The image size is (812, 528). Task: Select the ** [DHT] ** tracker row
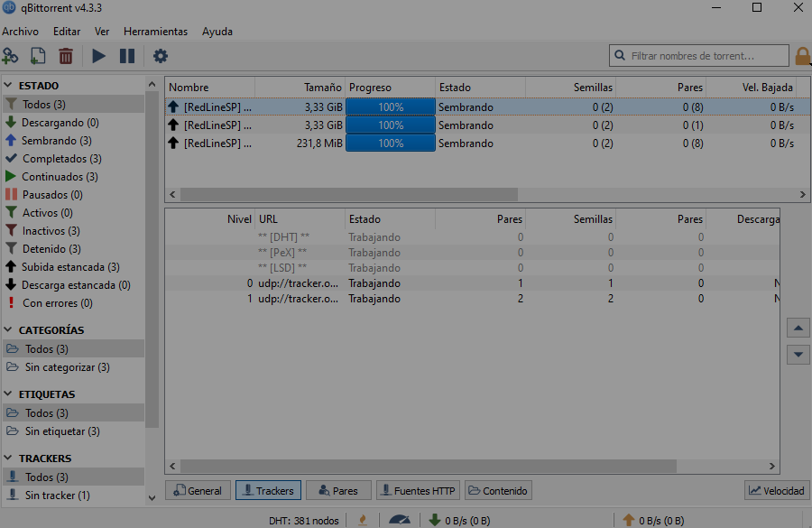click(472, 237)
